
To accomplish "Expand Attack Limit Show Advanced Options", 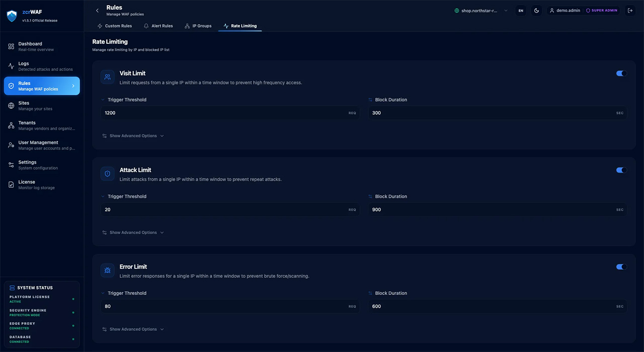I will click(133, 233).
